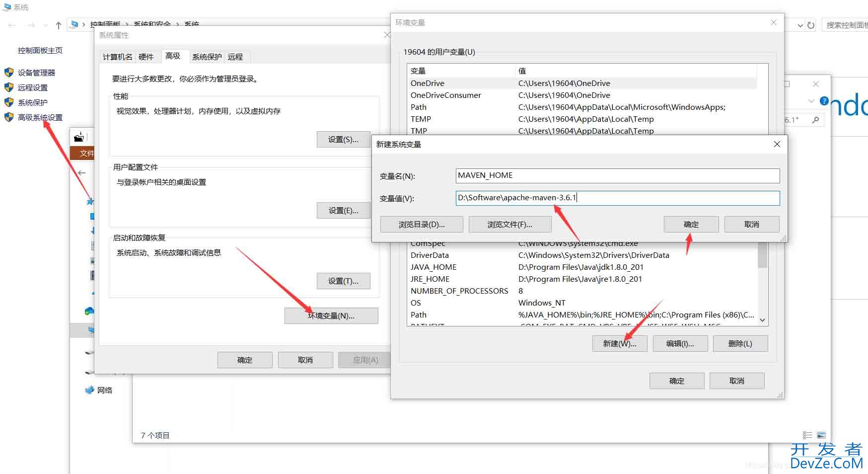Click the back arrow in File Explorer
Image resolution: width=868 pixels, height=474 pixels.
coord(82,172)
